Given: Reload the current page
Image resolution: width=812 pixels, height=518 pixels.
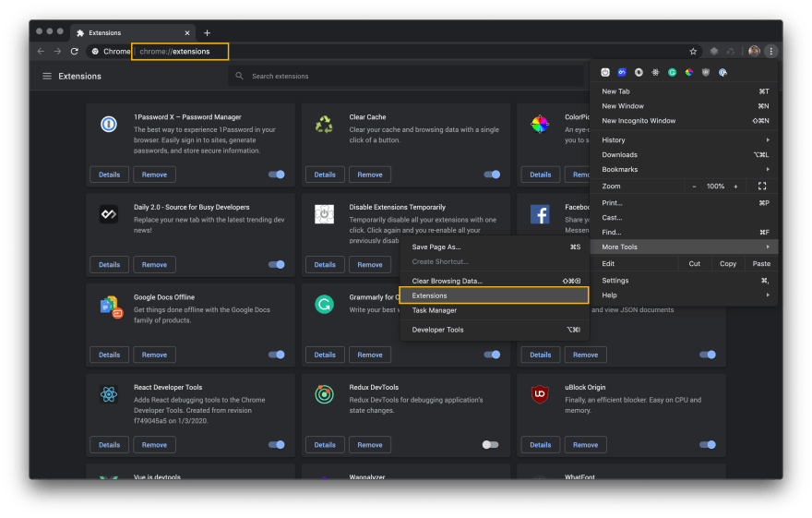Looking at the screenshot, I should point(75,52).
